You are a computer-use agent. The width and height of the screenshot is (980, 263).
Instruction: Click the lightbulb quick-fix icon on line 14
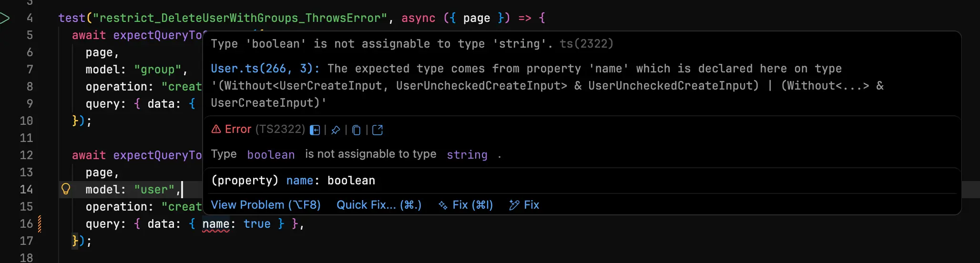[66, 189]
